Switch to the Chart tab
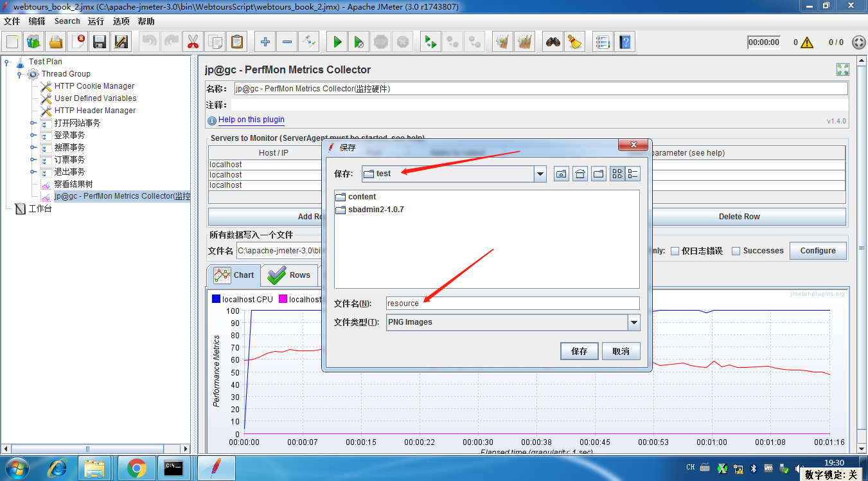The width and height of the screenshot is (868, 481). pyautogui.click(x=234, y=275)
